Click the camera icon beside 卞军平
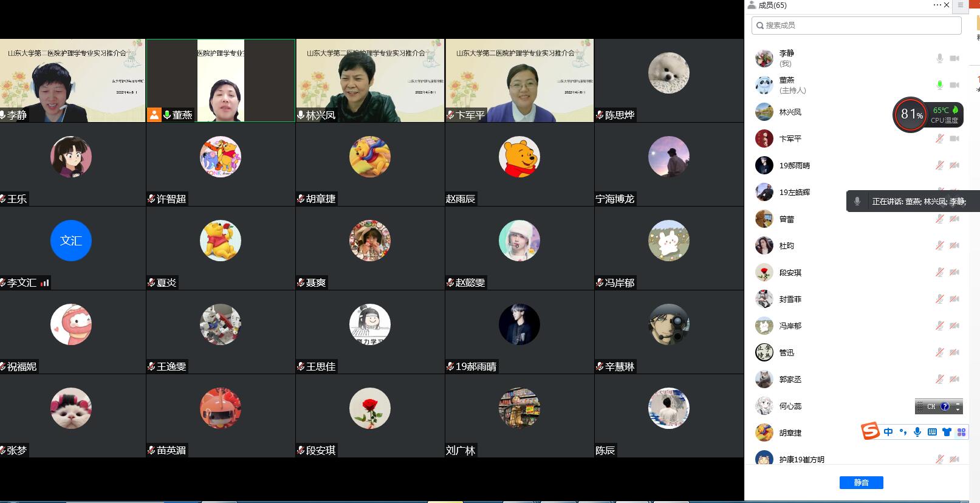 (954, 139)
